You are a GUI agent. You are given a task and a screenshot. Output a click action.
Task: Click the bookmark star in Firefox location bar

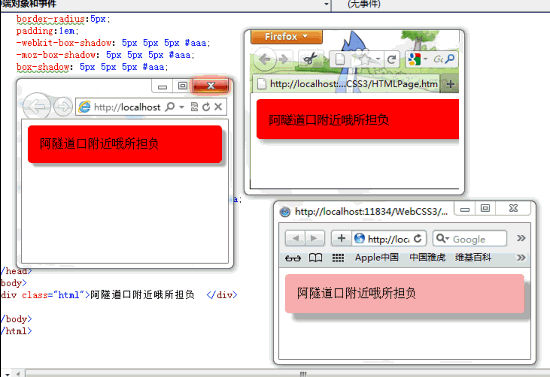[x=365, y=59]
